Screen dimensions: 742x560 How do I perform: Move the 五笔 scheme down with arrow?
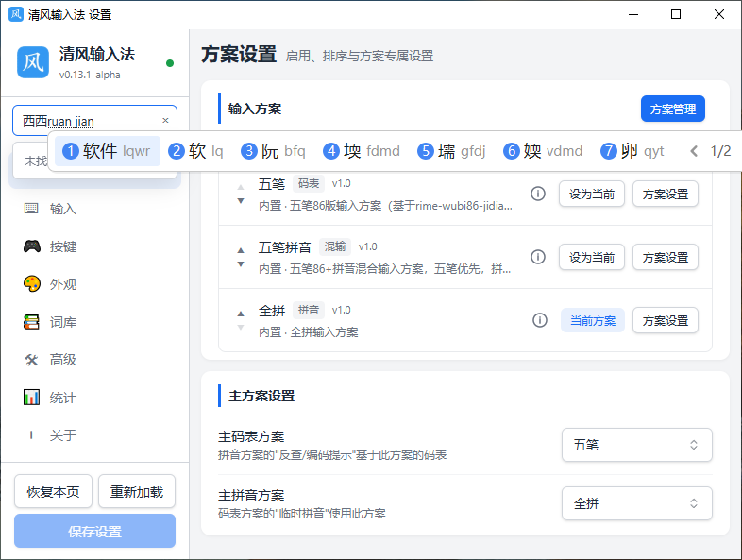point(241,201)
